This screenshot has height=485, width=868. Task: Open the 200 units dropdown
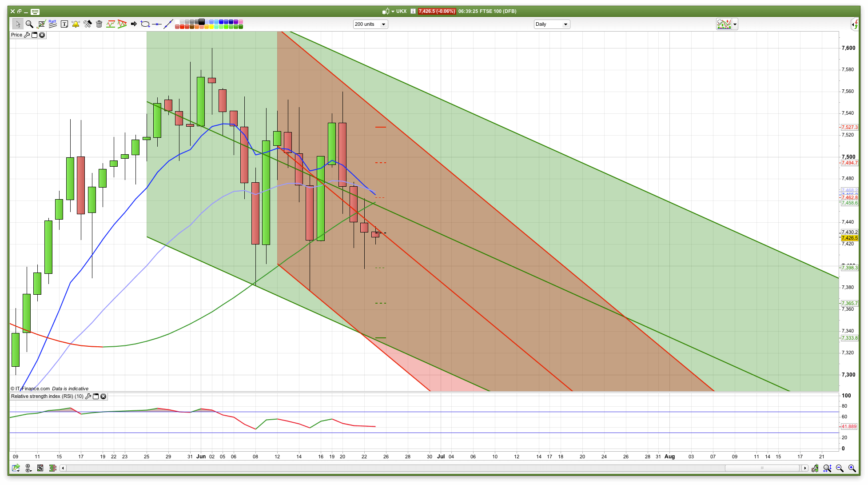pos(370,24)
